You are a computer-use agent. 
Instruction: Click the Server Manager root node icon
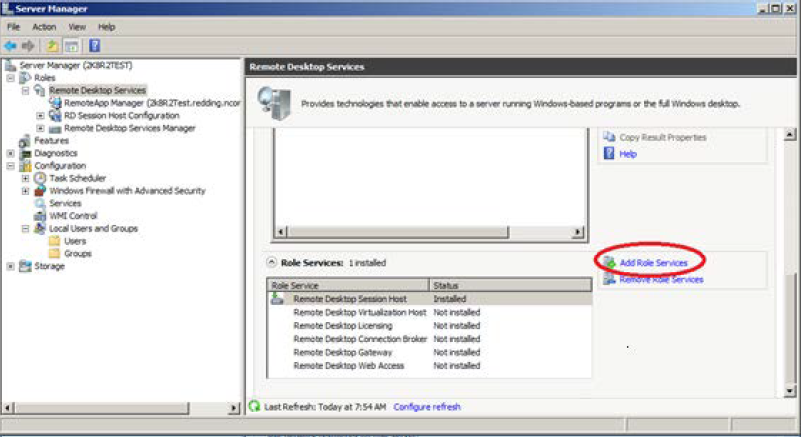tap(10, 65)
